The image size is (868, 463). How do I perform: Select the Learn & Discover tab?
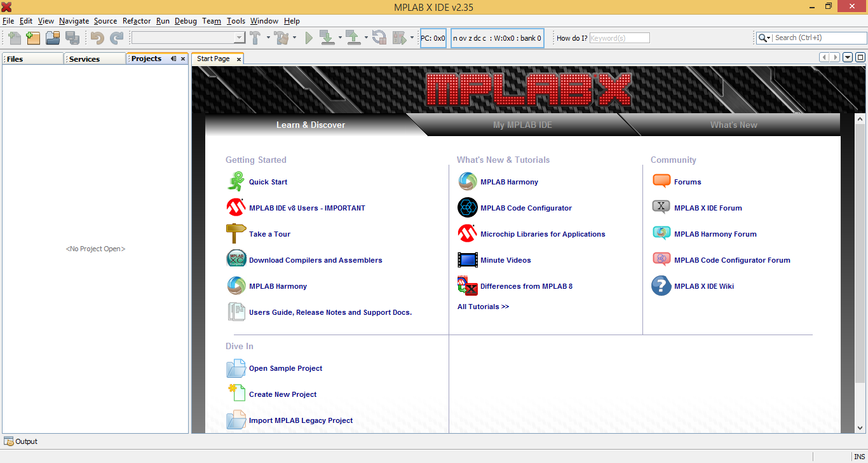tap(310, 125)
